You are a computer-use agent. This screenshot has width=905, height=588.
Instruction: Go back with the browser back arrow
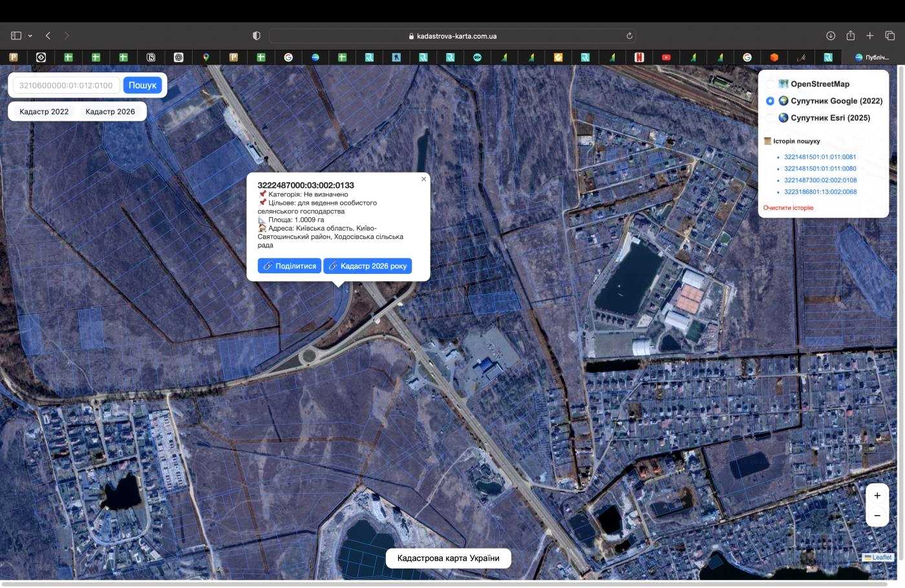pyautogui.click(x=48, y=36)
